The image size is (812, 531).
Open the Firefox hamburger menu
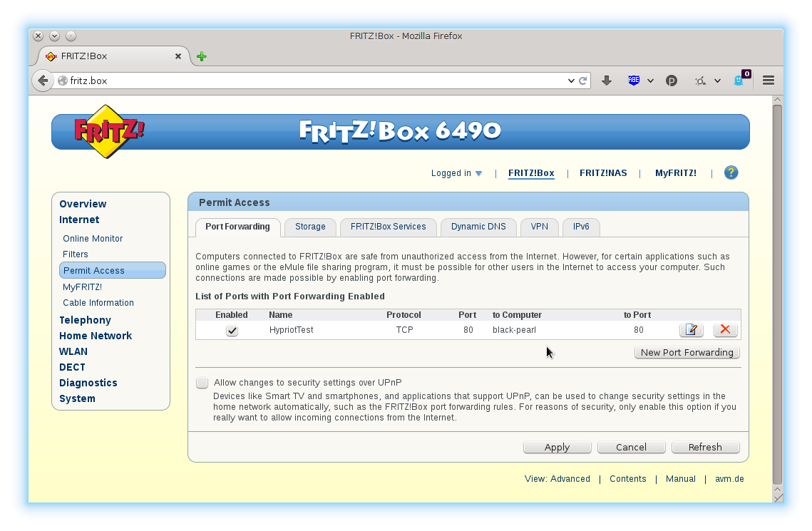768,80
